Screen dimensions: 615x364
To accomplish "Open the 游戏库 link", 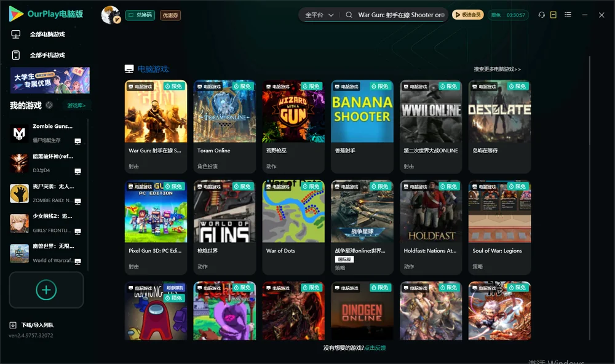I will [x=76, y=106].
